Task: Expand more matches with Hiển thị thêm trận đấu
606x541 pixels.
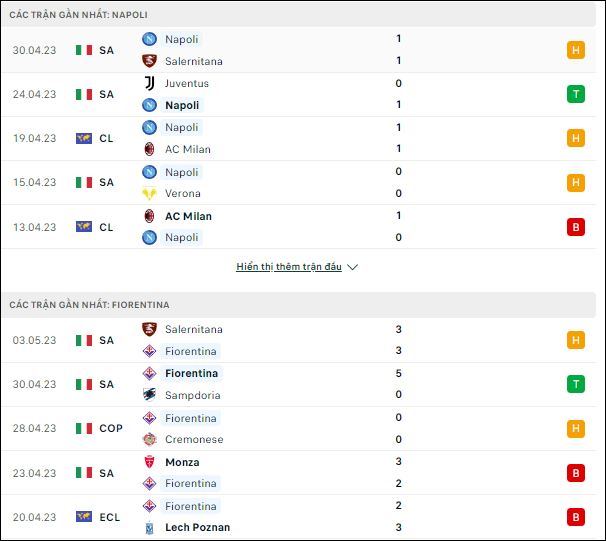Action: [x=289, y=267]
